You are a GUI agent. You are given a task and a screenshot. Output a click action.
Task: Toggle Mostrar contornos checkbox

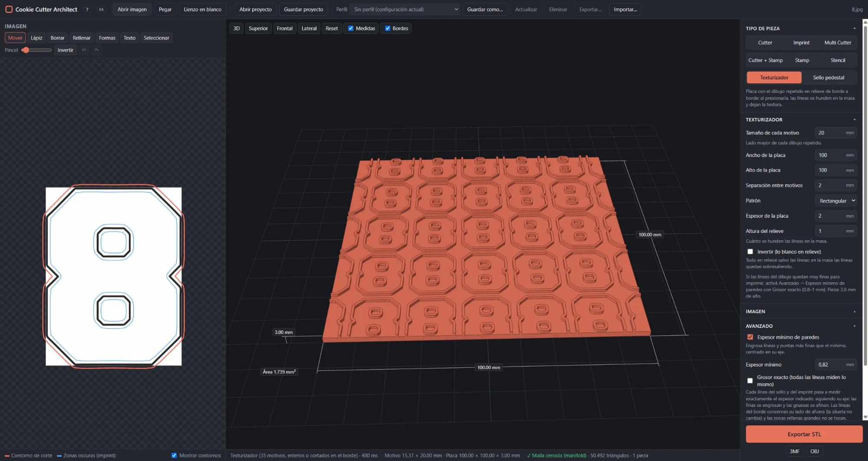(x=174, y=455)
